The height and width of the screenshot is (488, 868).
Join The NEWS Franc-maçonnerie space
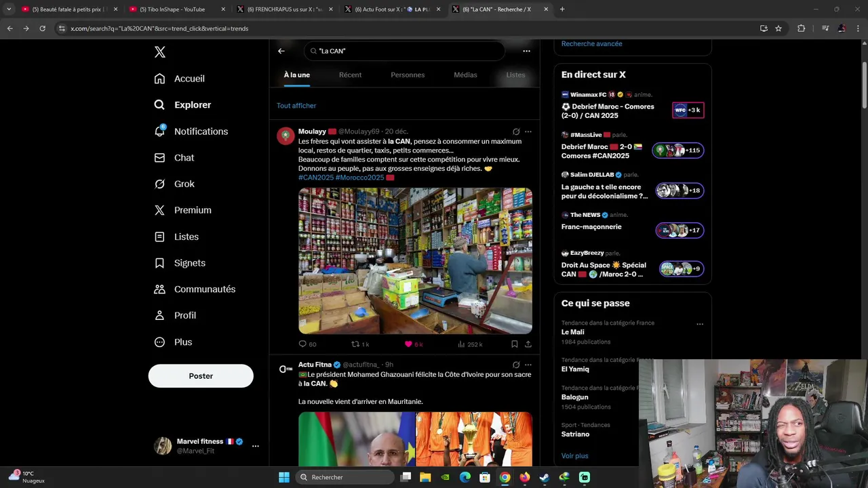(x=632, y=226)
